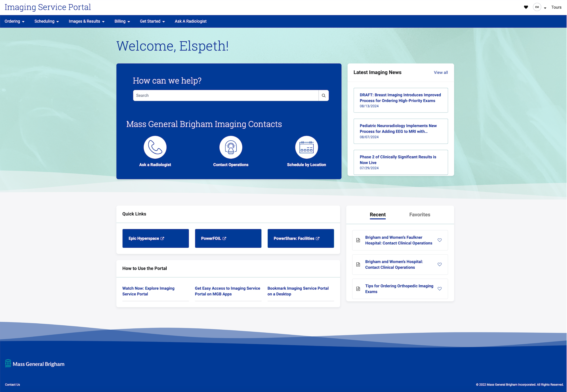The height and width of the screenshot is (392, 567).
Task: Expand the Get Started menu
Action: click(152, 21)
